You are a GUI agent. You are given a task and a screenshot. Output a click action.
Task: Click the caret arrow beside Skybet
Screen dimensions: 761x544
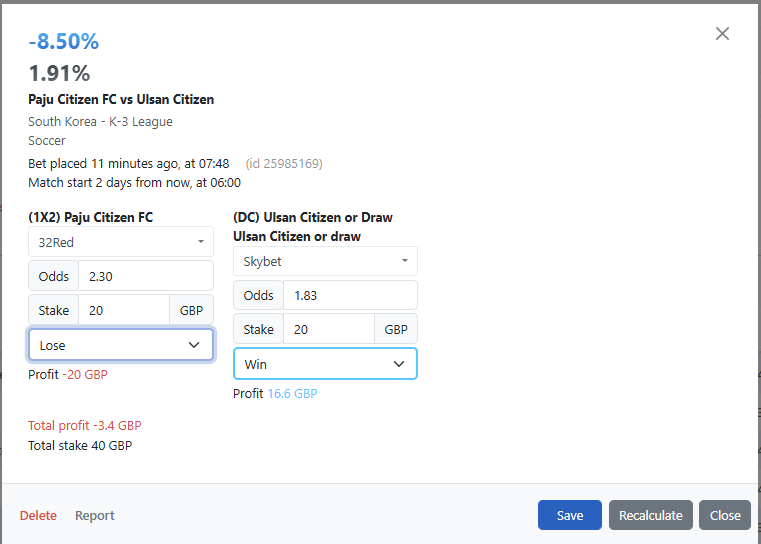pyautogui.click(x=405, y=261)
